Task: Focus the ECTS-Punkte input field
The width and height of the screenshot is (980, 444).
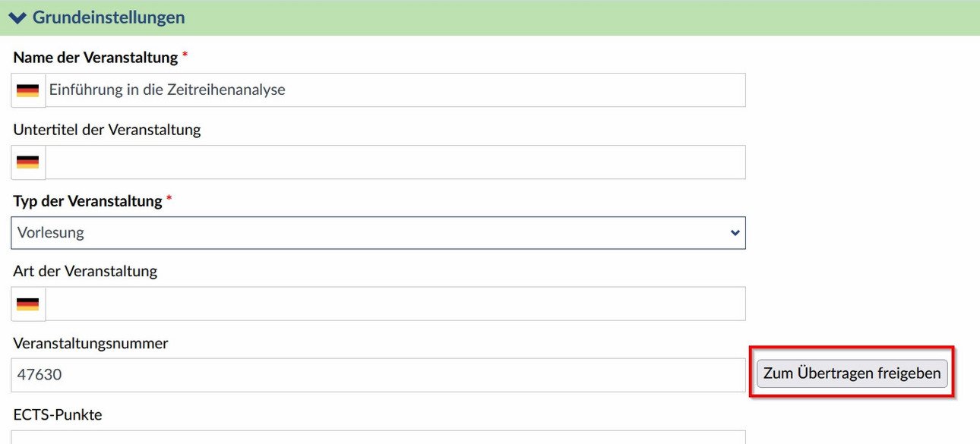Action: pos(378,437)
